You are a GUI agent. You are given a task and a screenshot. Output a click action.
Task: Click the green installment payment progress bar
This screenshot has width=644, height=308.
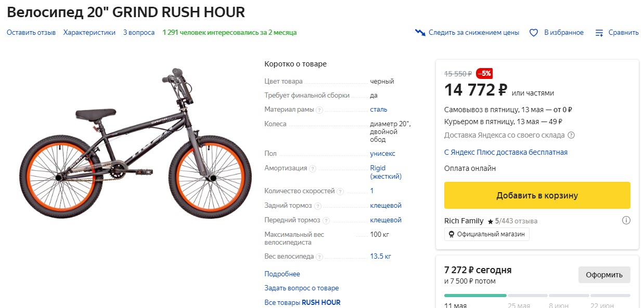pyautogui.click(x=475, y=294)
